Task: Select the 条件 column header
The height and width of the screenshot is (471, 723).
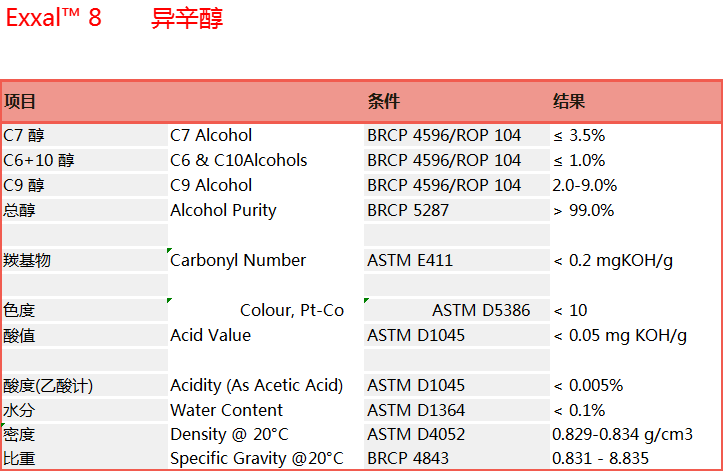Action: pos(384,101)
